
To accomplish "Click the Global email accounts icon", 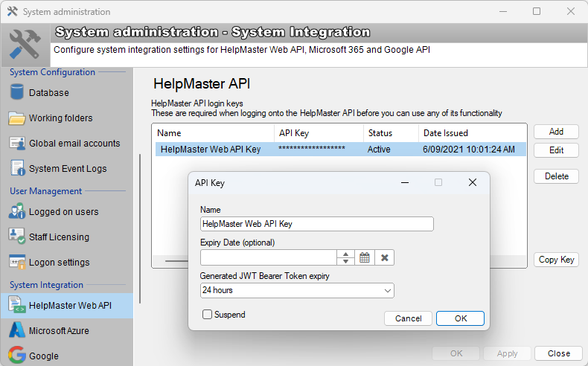I will 17,143.
